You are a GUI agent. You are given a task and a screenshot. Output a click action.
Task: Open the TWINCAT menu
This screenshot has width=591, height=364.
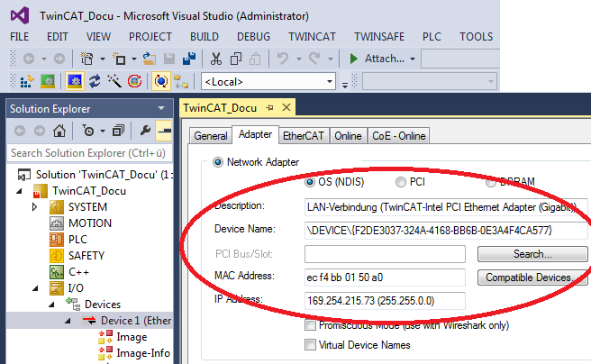[x=312, y=37]
